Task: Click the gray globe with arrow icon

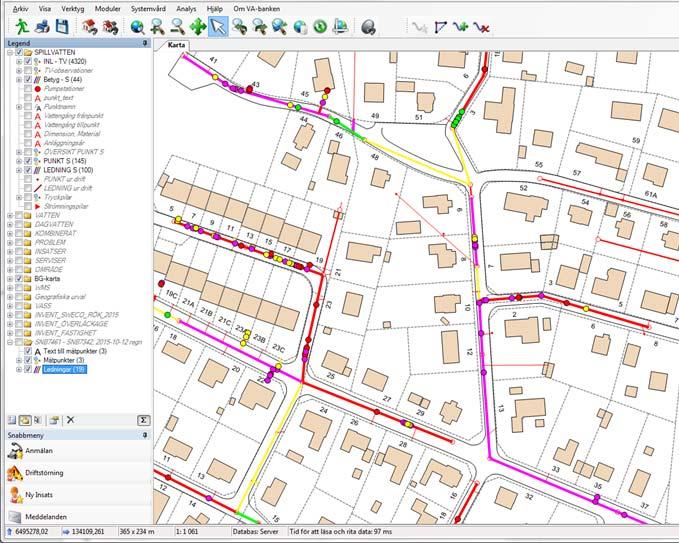Action: [x=368, y=27]
